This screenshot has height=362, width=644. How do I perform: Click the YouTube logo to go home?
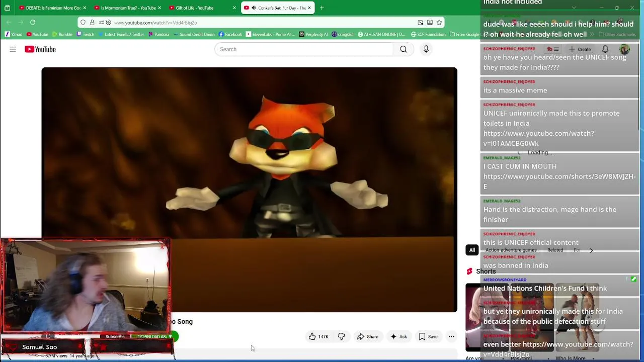click(x=40, y=49)
